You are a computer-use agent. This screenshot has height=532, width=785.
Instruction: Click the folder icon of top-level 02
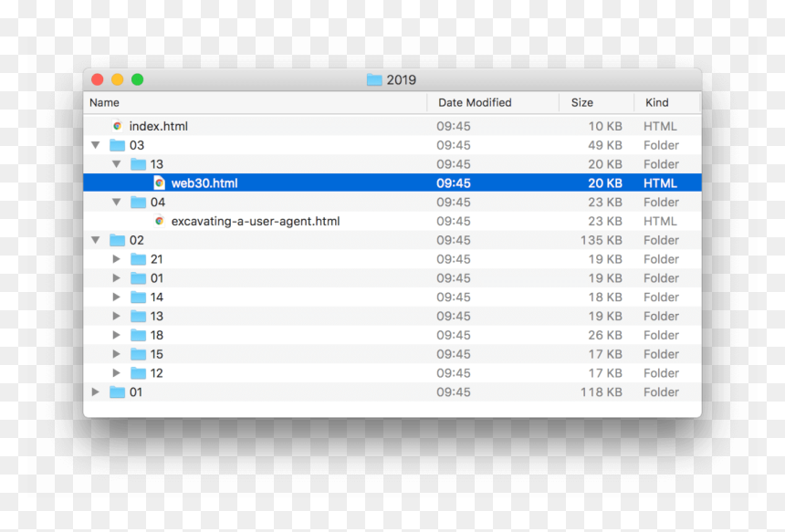[117, 240]
